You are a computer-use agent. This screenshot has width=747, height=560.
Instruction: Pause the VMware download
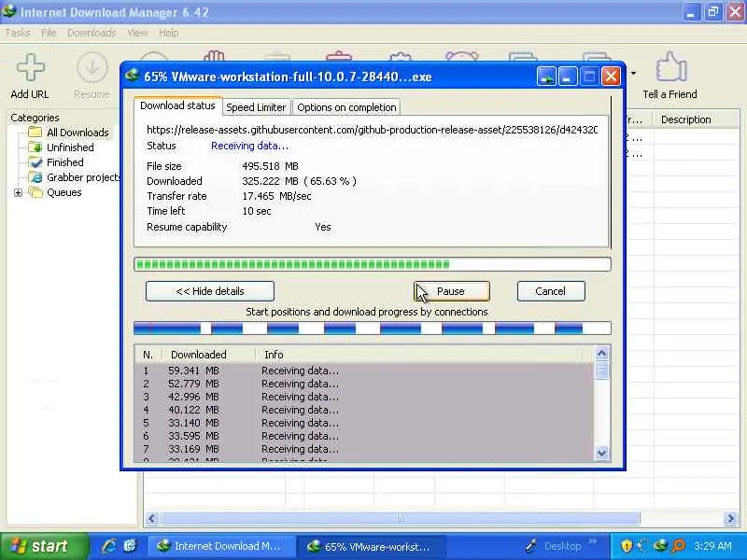click(x=452, y=291)
